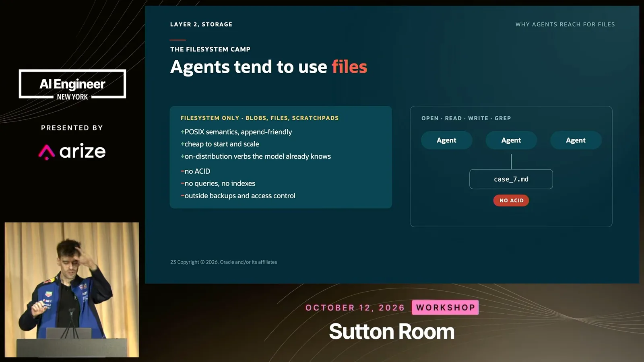Click '−outside backups and access control' line
Screen dimensions: 644x362
[x=238, y=196]
